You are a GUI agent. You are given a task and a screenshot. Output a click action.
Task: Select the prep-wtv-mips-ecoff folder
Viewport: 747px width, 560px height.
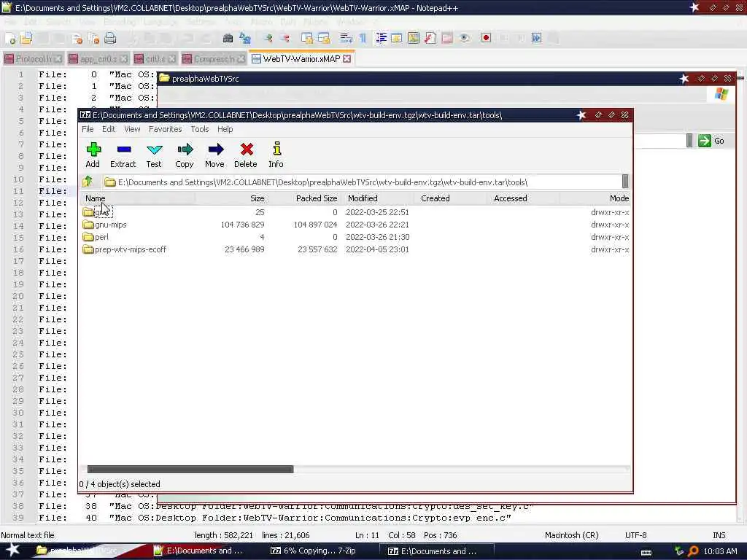[130, 249]
